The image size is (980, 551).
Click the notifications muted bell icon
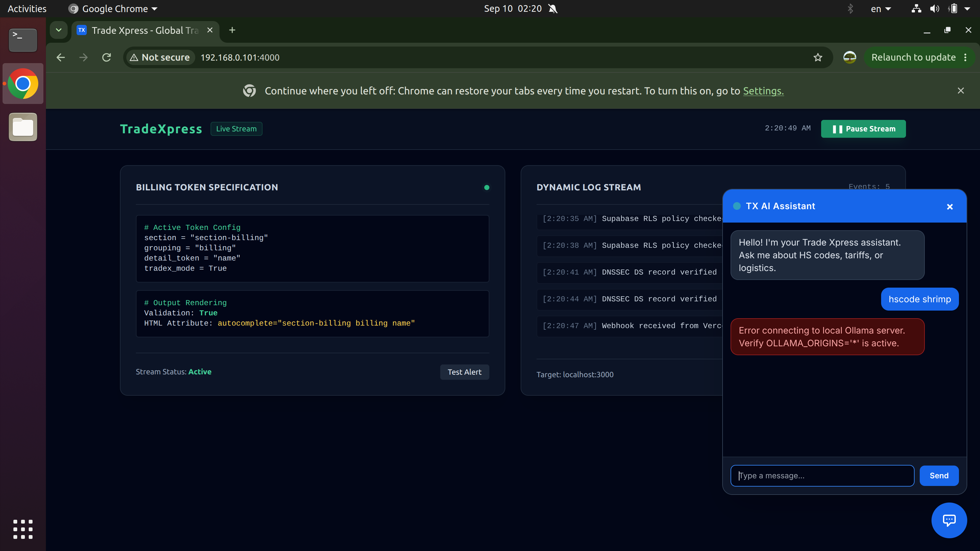553,8
